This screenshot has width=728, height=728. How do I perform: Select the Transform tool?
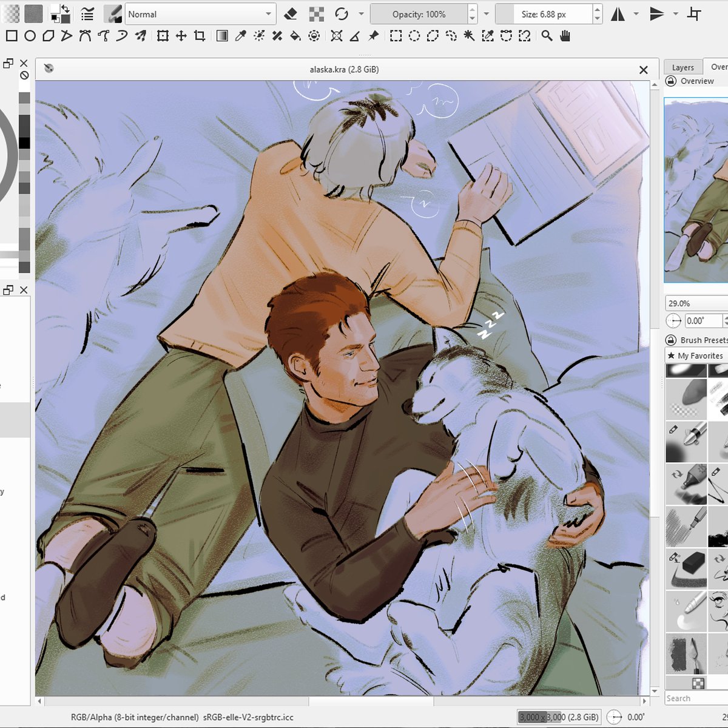[x=163, y=36]
